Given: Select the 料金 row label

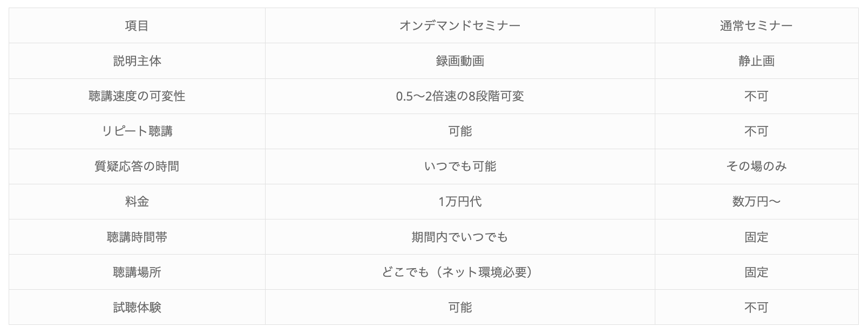Looking at the screenshot, I should pyautogui.click(x=137, y=202).
